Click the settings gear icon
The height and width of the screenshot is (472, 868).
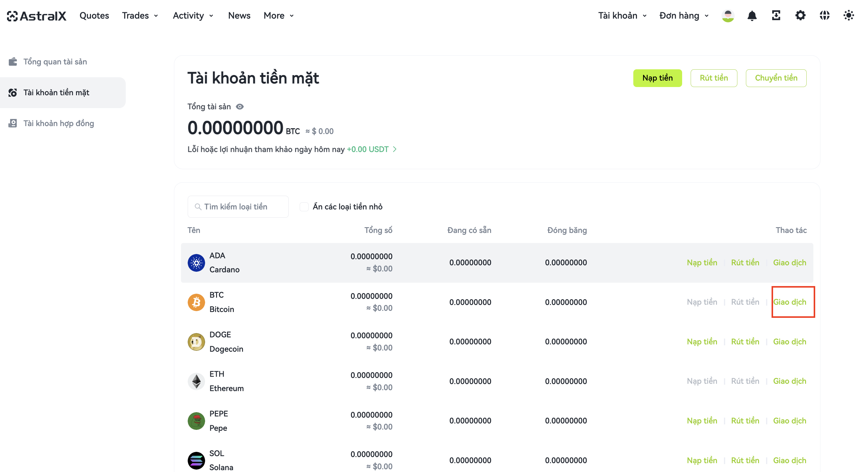click(x=800, y=16)
